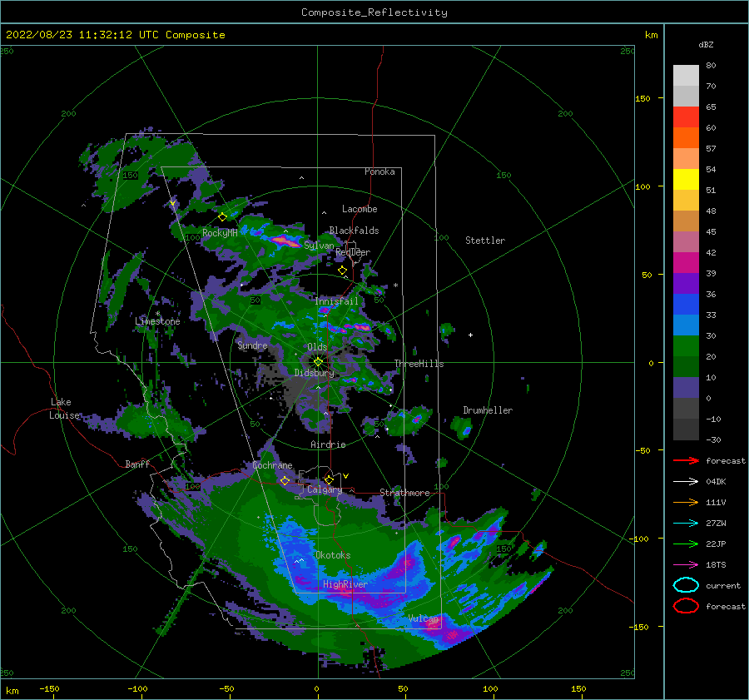Click the yellow diamond marker above Calgary
Viewport: 749px width, 700px height.
pyautogui.click(x=329, y=479)
